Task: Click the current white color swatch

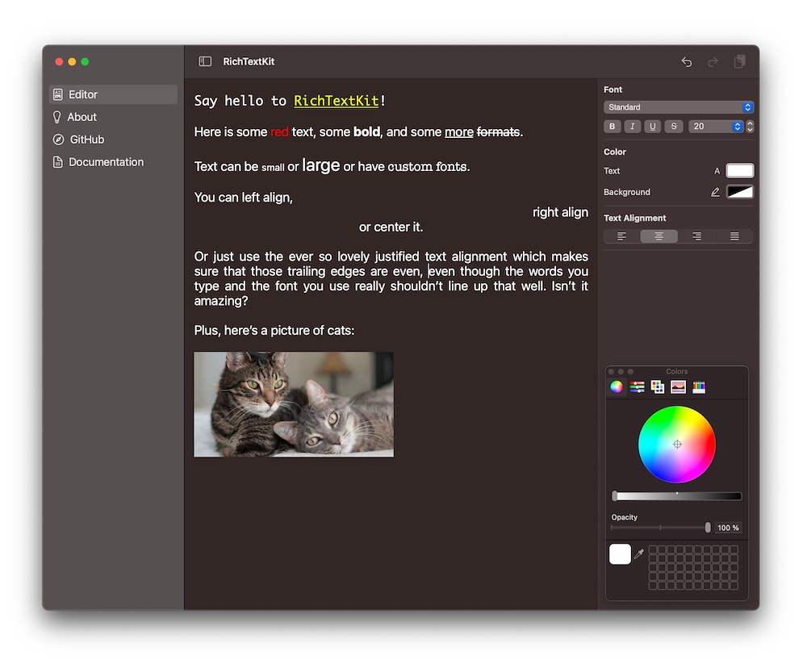Action: pyautogui.click(x=620, y=554)
